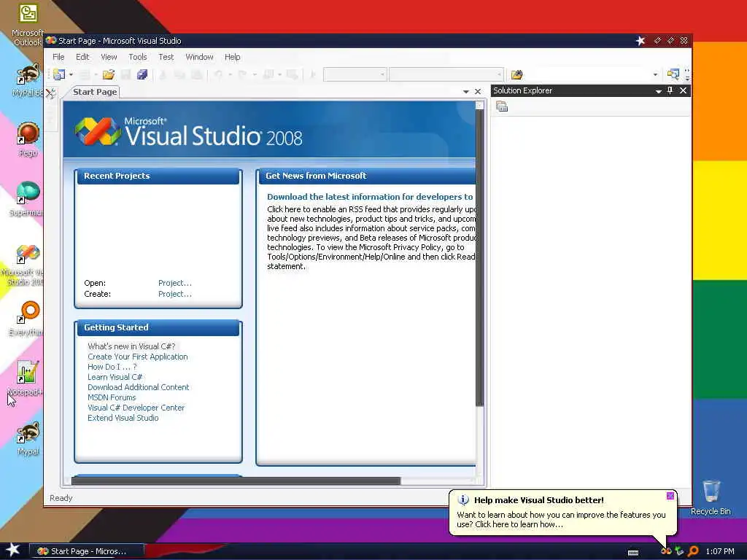
Task: Open the View menu
Action: coord(109,57)
